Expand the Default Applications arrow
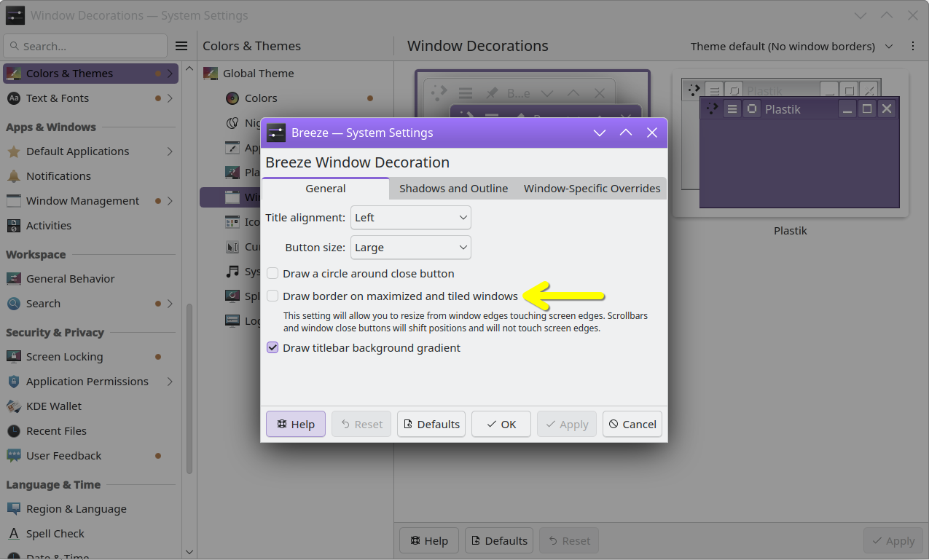This screenshot has height=560, width=929. click(169, 151)
